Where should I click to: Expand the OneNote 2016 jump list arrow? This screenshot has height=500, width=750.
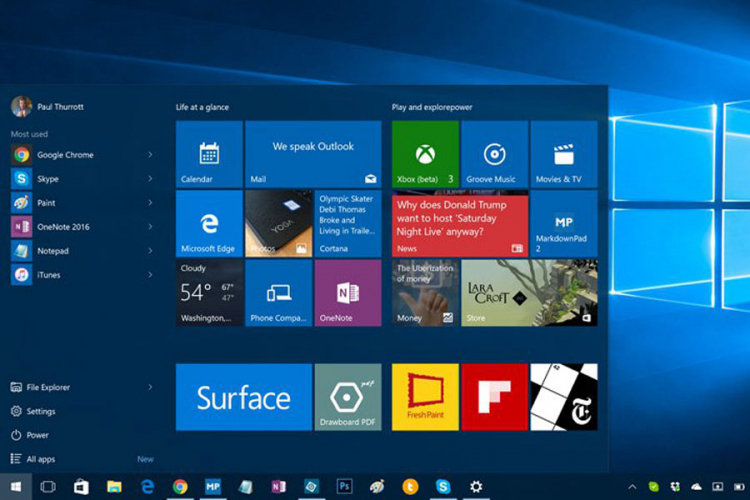(150, 226)
